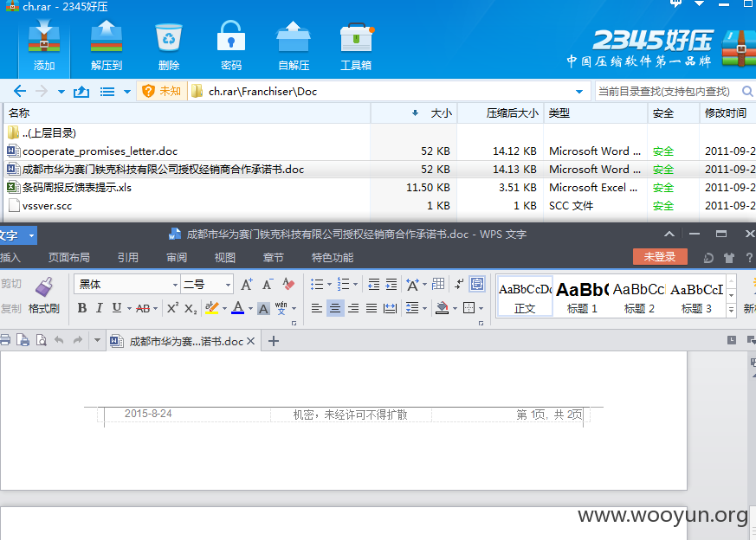Expand the view mode dropdown arrow

click(x=127, y=92)
